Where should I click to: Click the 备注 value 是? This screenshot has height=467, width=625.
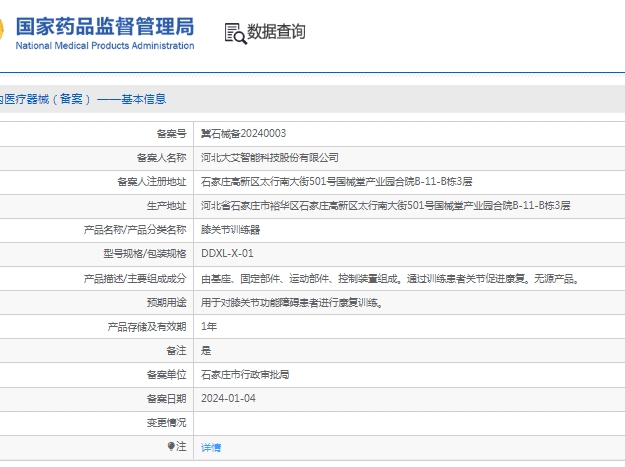coord(206,351)
